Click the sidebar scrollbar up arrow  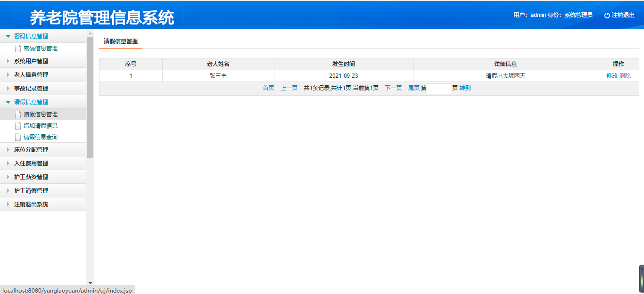pos(90,33)
